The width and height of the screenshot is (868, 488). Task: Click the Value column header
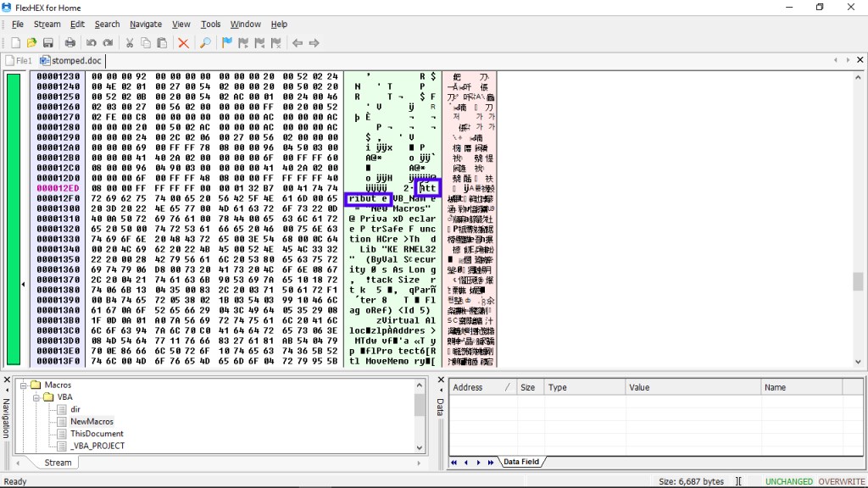pyautogui.click(x=638, y=387)
